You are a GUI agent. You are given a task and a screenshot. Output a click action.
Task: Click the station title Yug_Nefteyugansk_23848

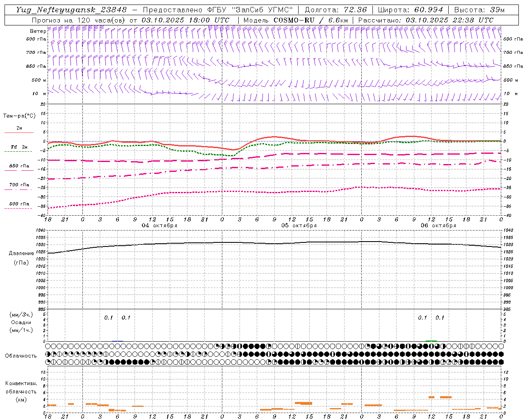coord(71,10)
